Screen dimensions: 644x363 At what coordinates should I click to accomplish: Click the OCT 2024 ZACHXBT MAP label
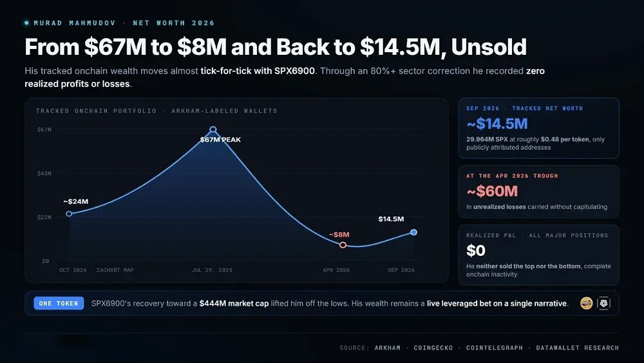[97, 270]
